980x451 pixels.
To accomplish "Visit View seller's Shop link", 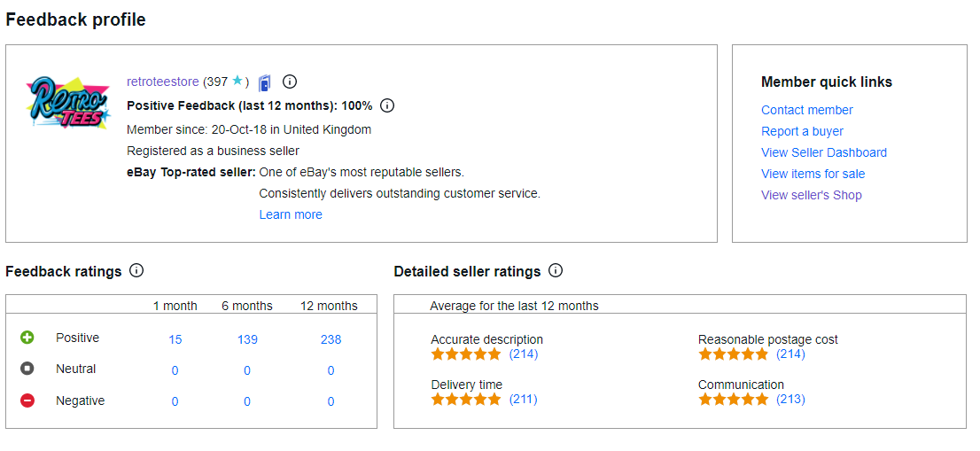I will coord(812,195).
